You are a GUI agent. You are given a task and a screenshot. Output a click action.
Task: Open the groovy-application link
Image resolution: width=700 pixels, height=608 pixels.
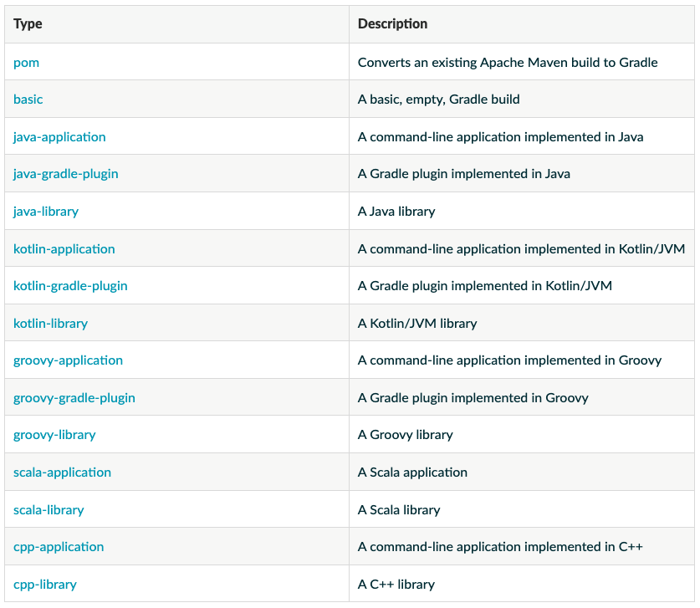(68, 360)
